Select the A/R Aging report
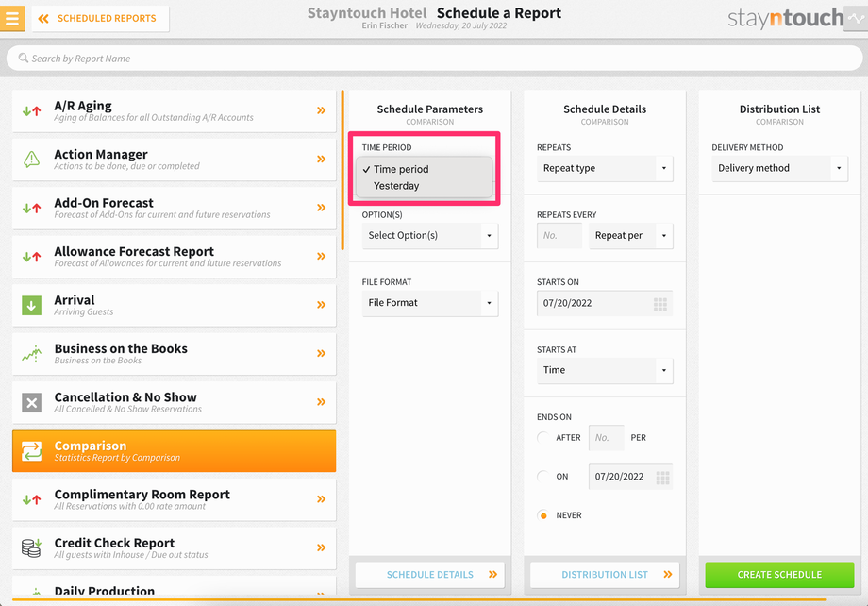 (x=174, y=110)
